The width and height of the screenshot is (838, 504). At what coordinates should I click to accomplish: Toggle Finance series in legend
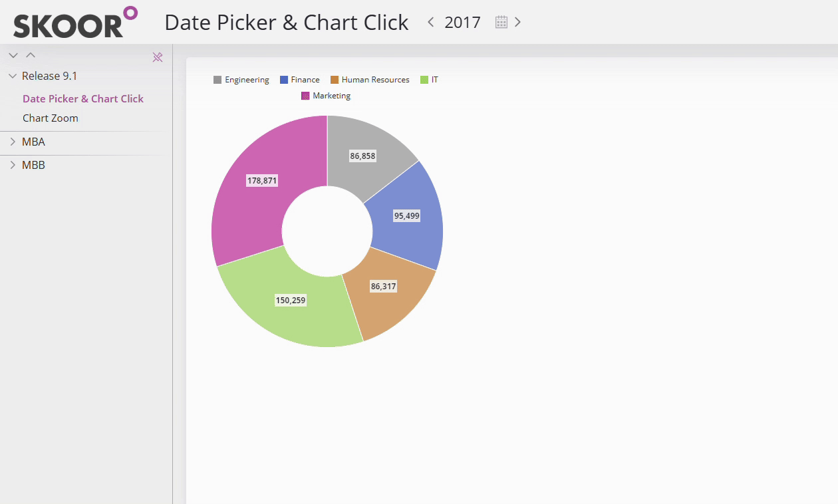tap(299, 80)
